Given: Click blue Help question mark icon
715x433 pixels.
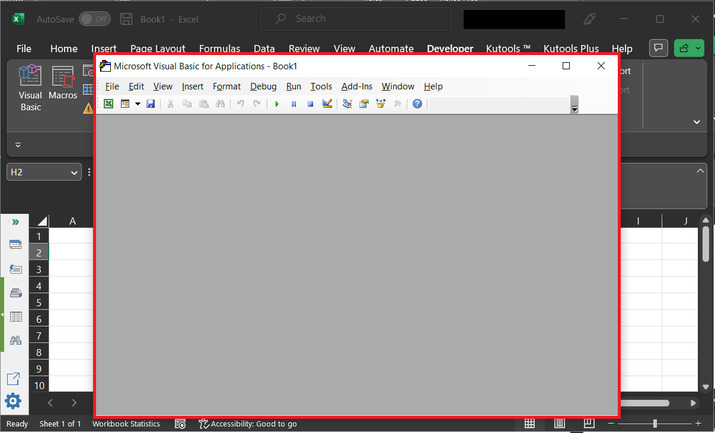Looking at the screenshot, I should (417, 104).
